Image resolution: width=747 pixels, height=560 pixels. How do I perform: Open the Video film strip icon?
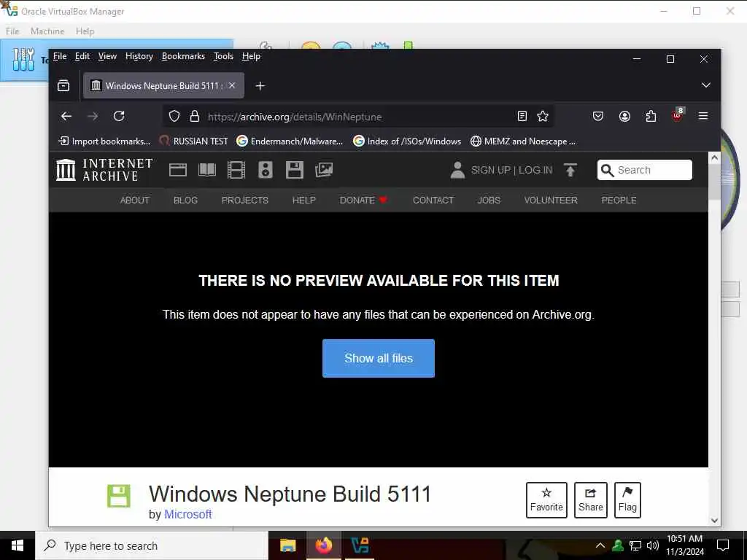(x=236, y=170)
